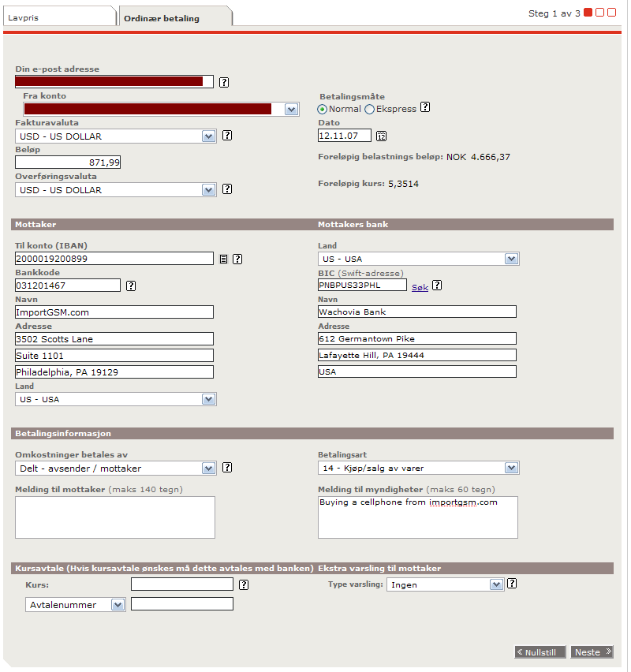Image resolution: width=631 pixels, height=672 pixels.
Task: Select the Ordinær betaling tab
Action: (176, 18)
